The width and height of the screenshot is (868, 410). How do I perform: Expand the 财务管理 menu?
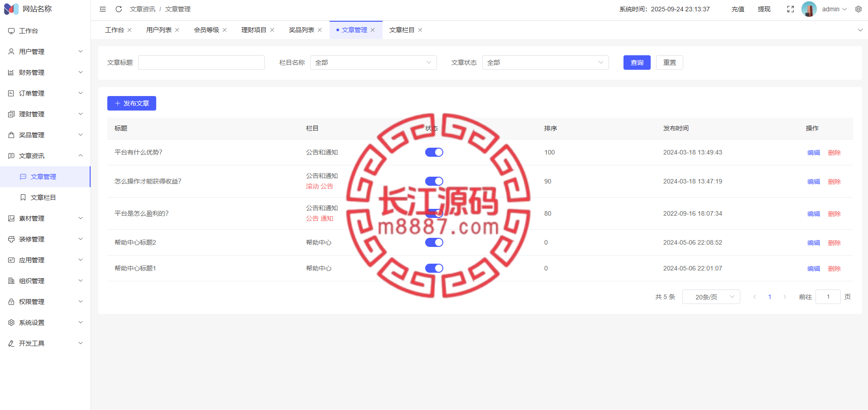click(x=81, y=72)
